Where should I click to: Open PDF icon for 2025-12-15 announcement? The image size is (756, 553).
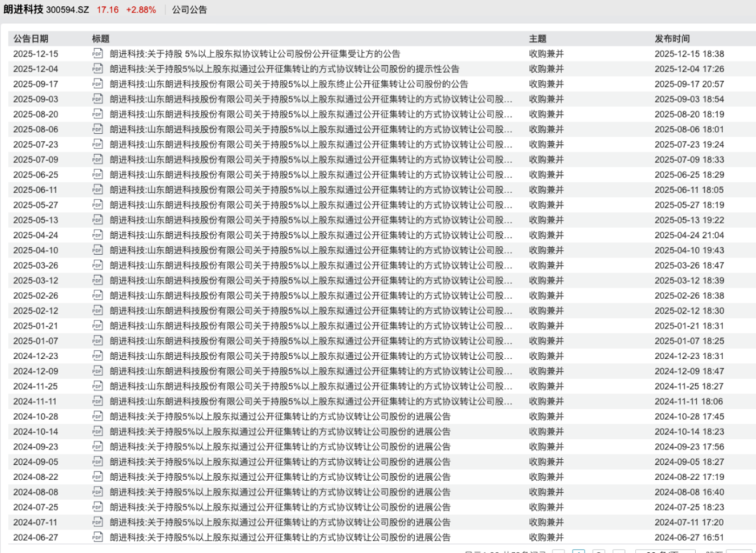point(97,53)
